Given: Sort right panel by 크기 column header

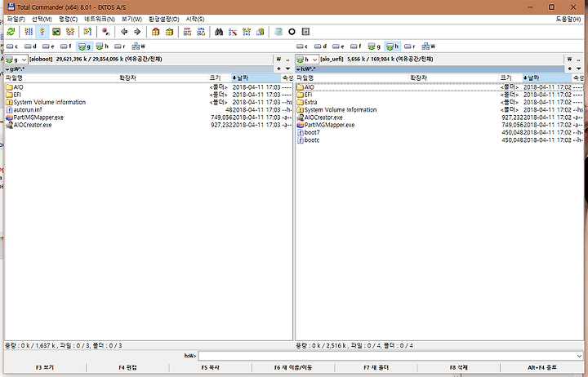Looking at the screenshot, I should click(x=510, y=78).
